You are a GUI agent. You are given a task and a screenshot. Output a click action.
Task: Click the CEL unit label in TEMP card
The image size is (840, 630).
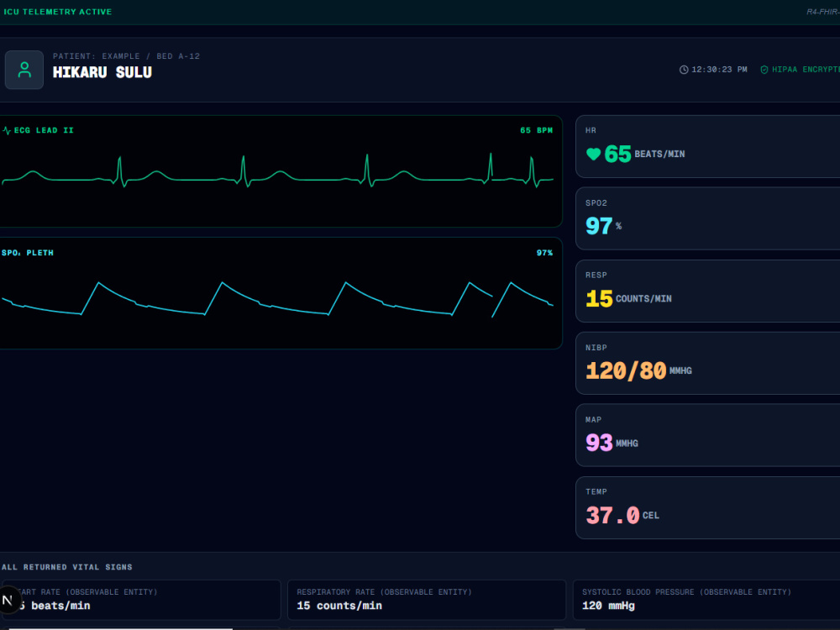pos(651,516)
